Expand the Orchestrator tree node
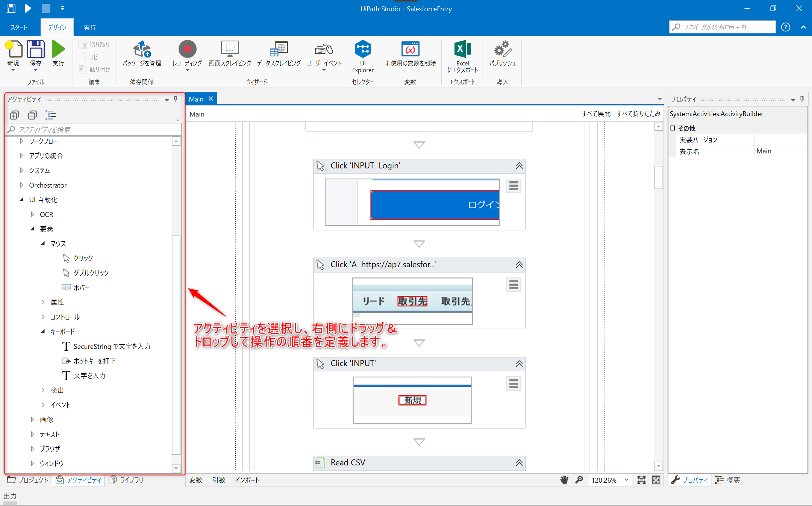Screen dimensions: 812x506 point(21,185)
